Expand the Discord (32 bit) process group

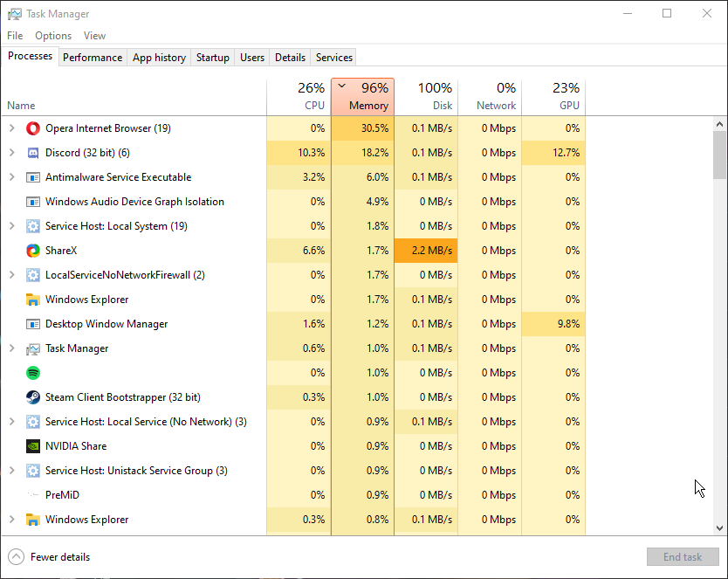12,153
